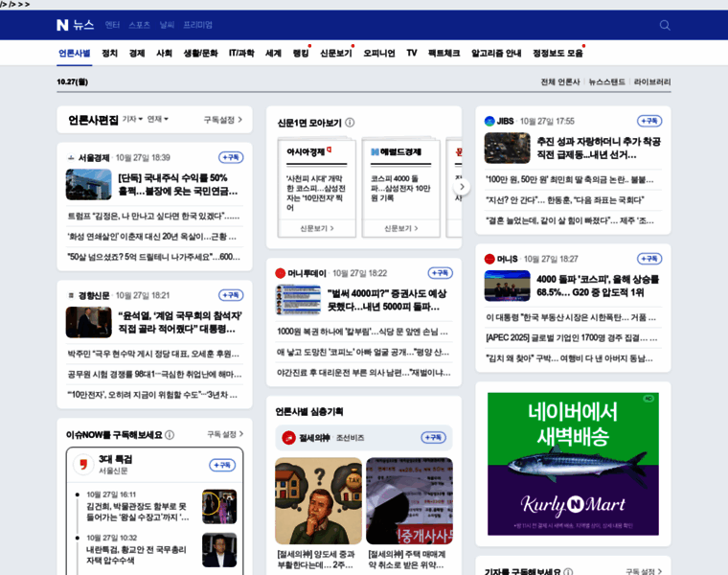
Task: Open headline '"벌써 4000피?" 증권사도 예상 못했다'
Action: pyautogui.click(x=387, y=300)
